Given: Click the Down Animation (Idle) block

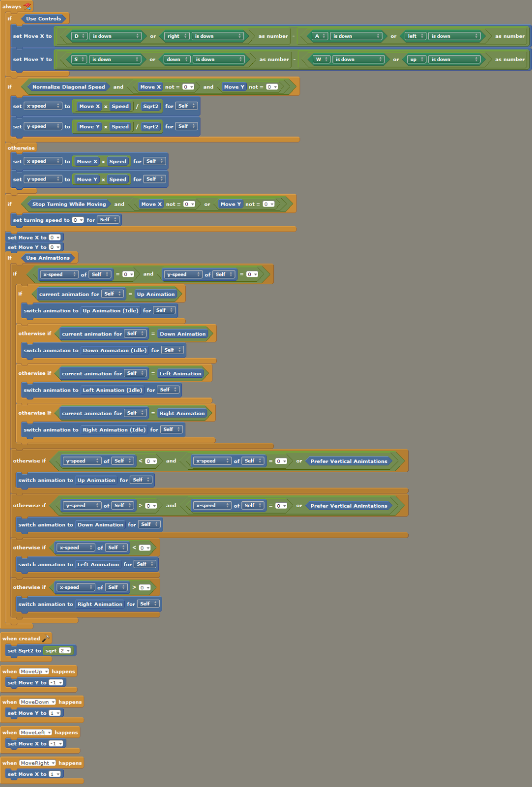Looking at the screenshot, I should pos(115,350).
